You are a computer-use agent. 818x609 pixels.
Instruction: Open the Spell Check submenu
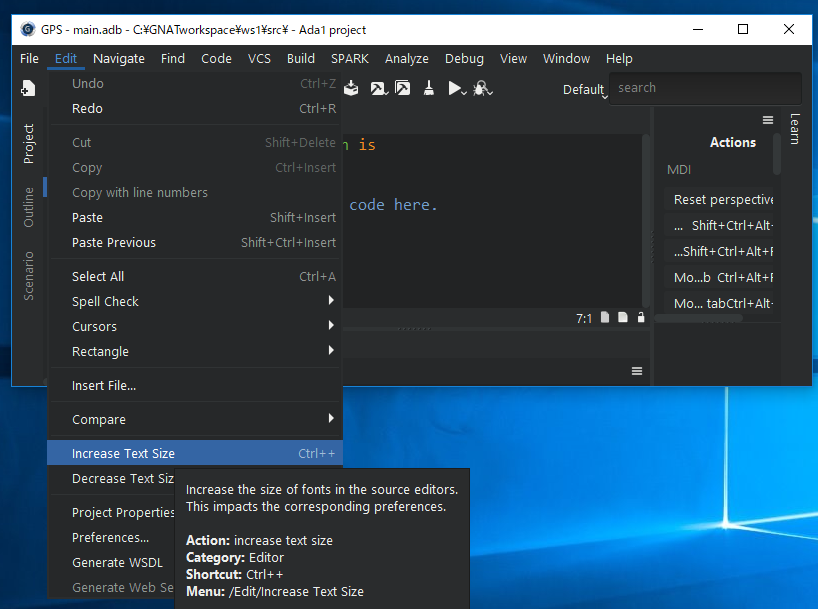[104, 301]
